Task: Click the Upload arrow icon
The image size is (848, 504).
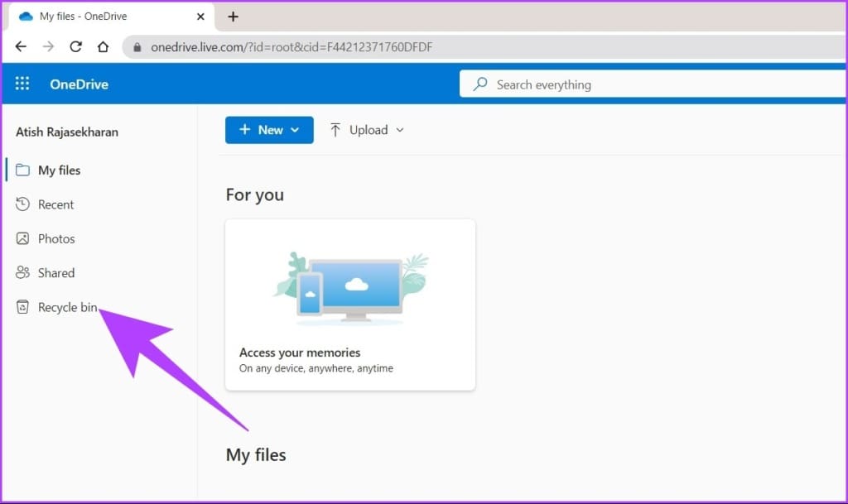Action: tap(335, 130)
